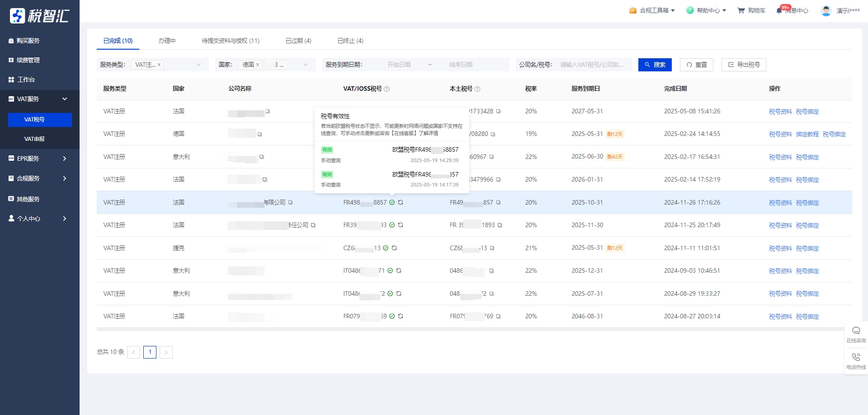Expand the 服务类型 dropdown
This screenshot has width=868, height=415.
[x=198, y=65]
